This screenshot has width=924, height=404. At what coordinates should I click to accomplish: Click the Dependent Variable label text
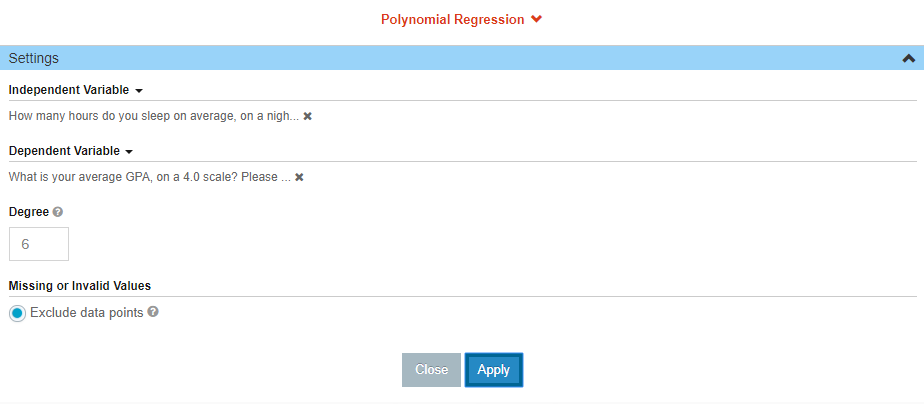tap(64, 151)
